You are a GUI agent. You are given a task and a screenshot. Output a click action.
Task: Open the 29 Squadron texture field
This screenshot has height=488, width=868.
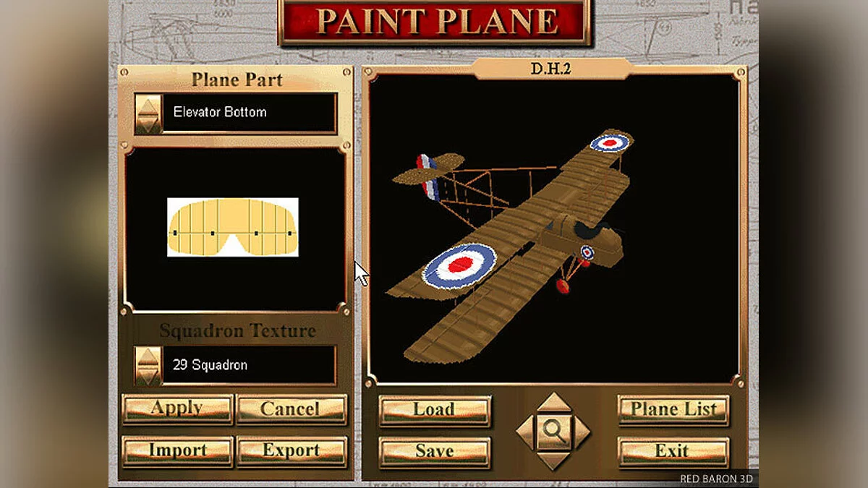point(249,365)
